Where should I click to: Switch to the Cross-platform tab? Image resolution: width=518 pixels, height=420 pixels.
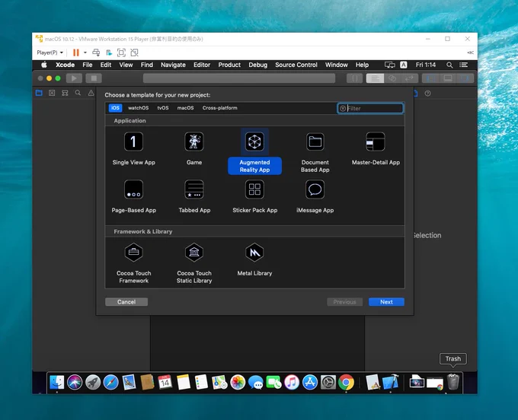pyautogui.click(x=219, y=108)
